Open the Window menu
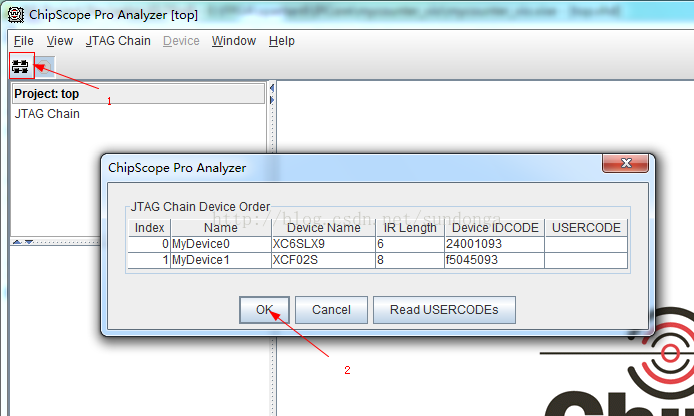Viewport: 694px width, 416px height. click(234, 41)
